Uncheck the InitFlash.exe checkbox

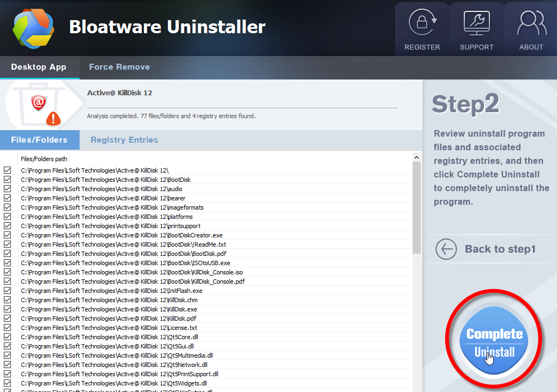tap(7, 291)
